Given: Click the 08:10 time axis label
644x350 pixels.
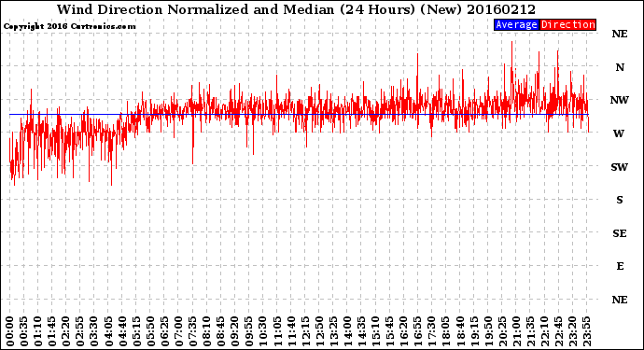Looking at the screenshot, I should [x=206, y=331].
